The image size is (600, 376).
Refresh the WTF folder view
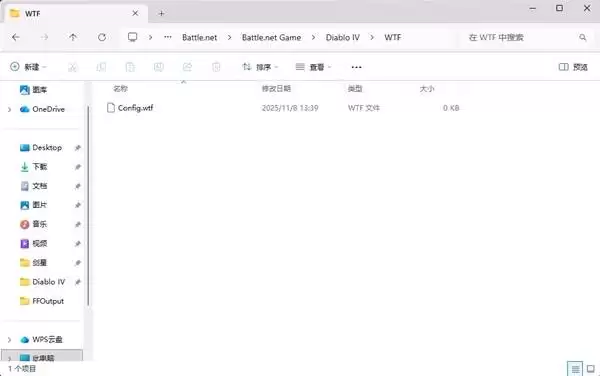click(102, 37)
